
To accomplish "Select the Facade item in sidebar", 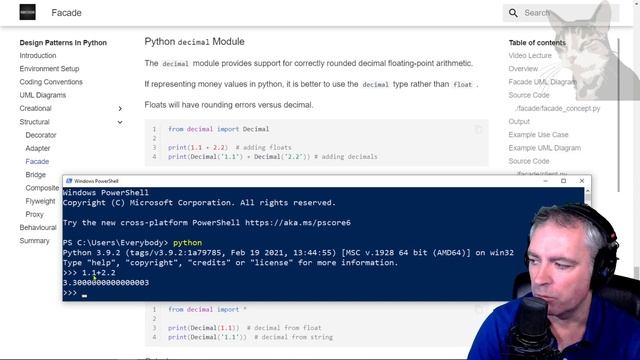I will coord(37,162).
